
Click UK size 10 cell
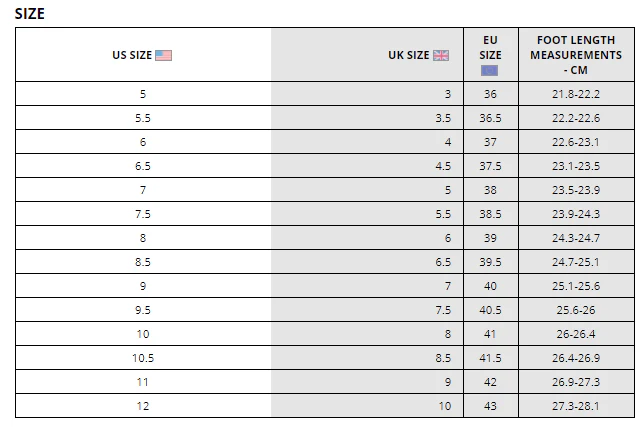[x=445, y=406]
